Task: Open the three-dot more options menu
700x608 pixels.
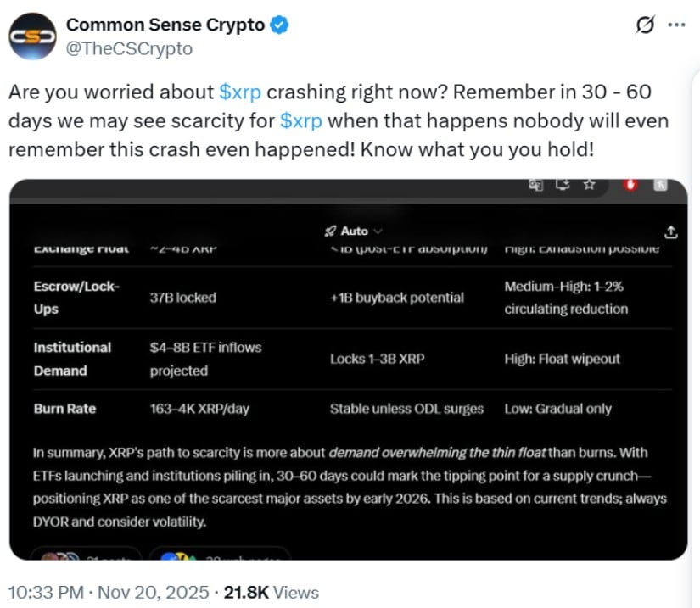Action: [676, 25]
